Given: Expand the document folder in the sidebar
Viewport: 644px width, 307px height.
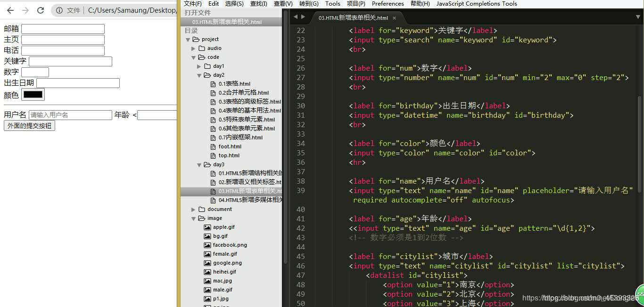Looking at the screenshot, I should (193, 209).
